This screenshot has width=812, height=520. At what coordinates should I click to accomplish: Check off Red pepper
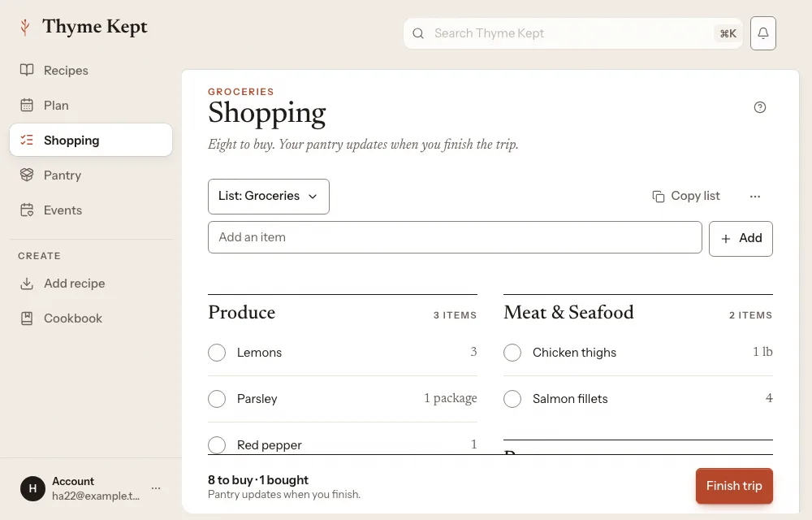coord(217,445)
